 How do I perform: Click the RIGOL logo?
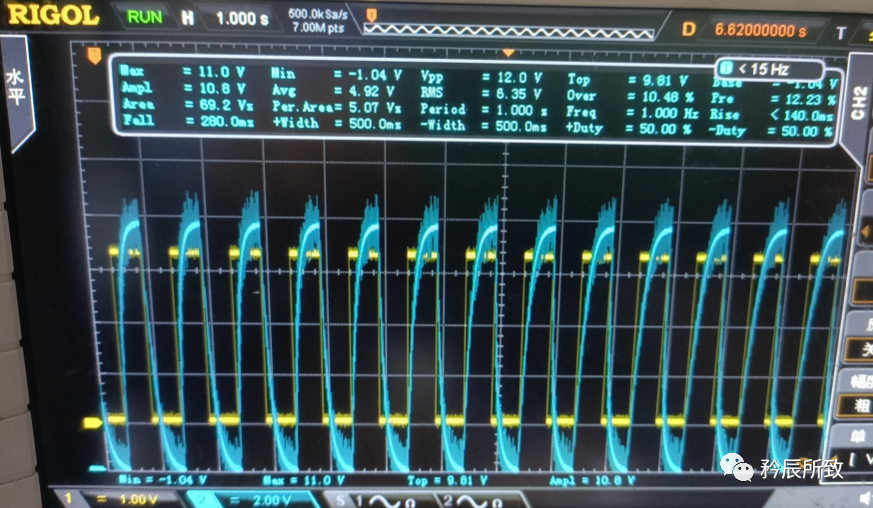click(x=54, y=16)
